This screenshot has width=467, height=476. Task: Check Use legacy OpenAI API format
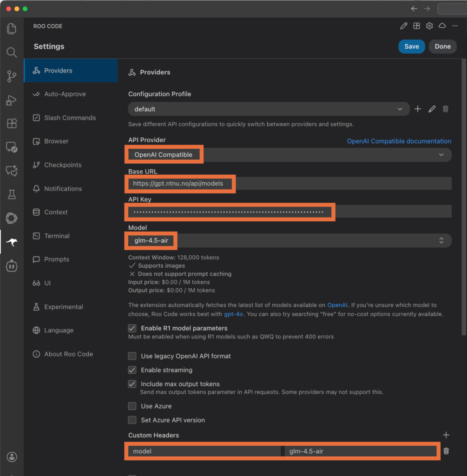[x=132, y=356]
